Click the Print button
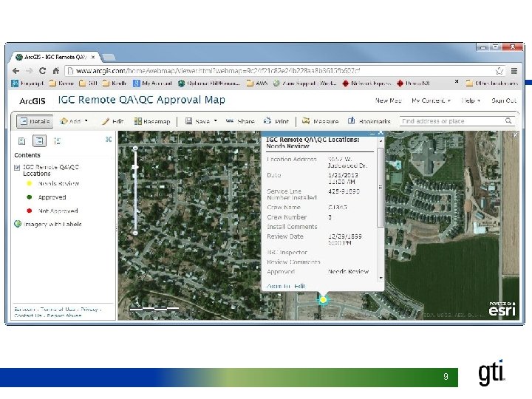The image size is (532, 399). coord(276,121)
